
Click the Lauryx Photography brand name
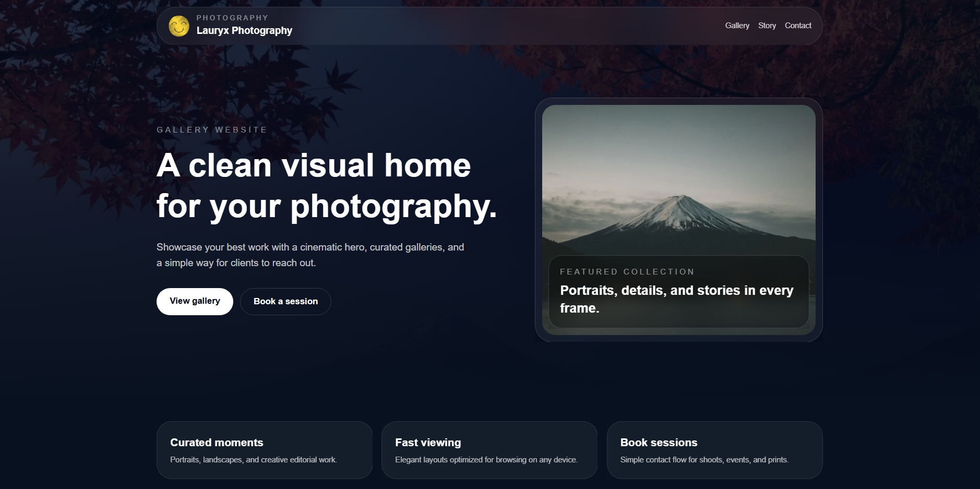coord(244,31)
